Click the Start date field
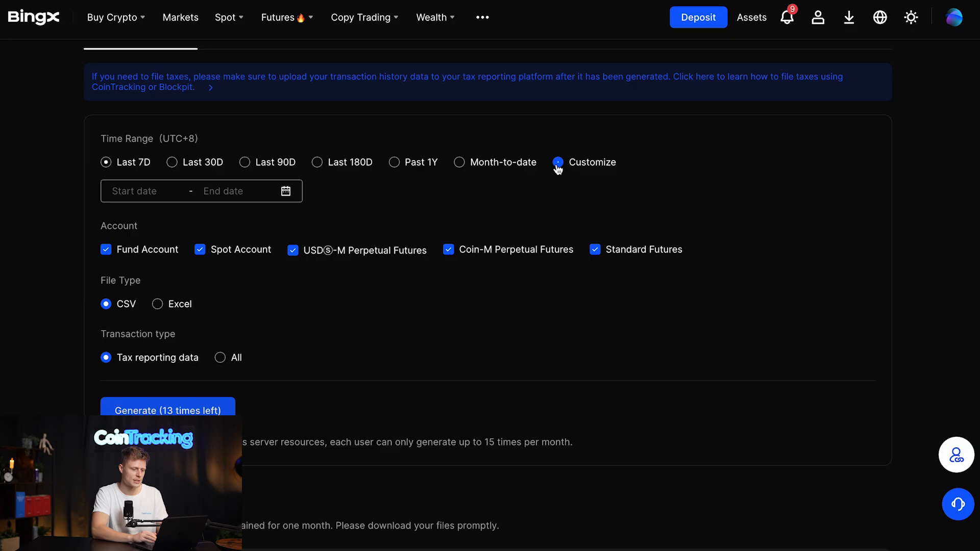 click(134, 191)
